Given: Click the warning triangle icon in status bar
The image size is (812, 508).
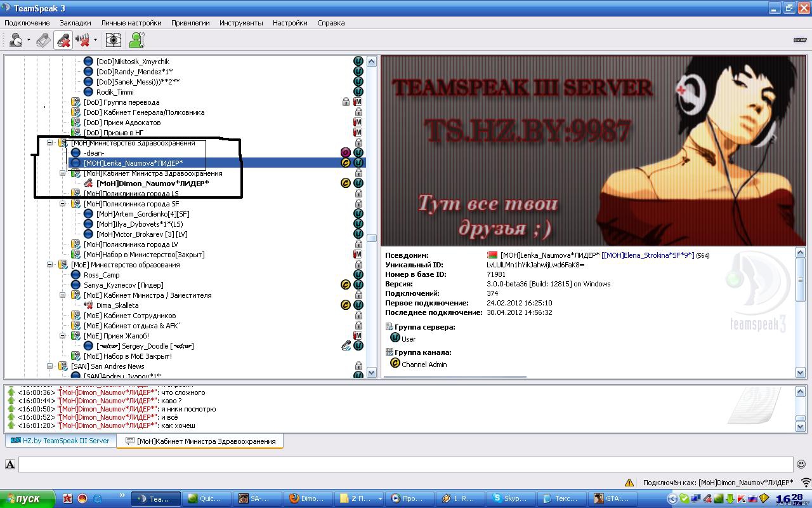Looking at the screenshot, I should [x=629, y=483].
